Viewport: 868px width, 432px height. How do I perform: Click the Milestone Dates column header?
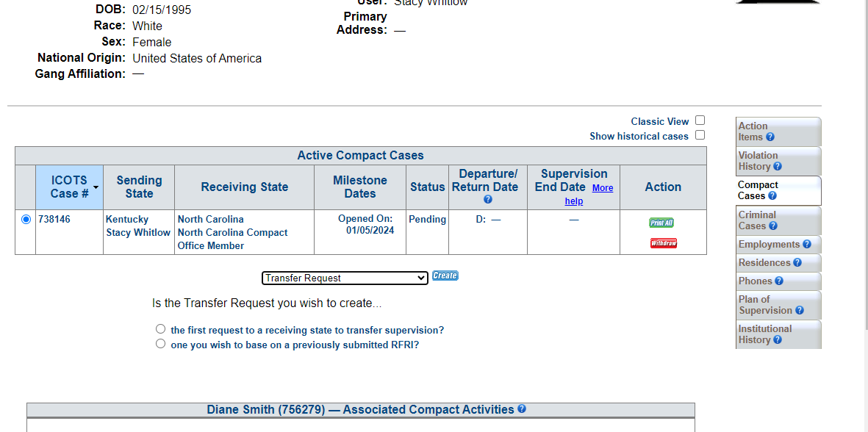[360, 187]
